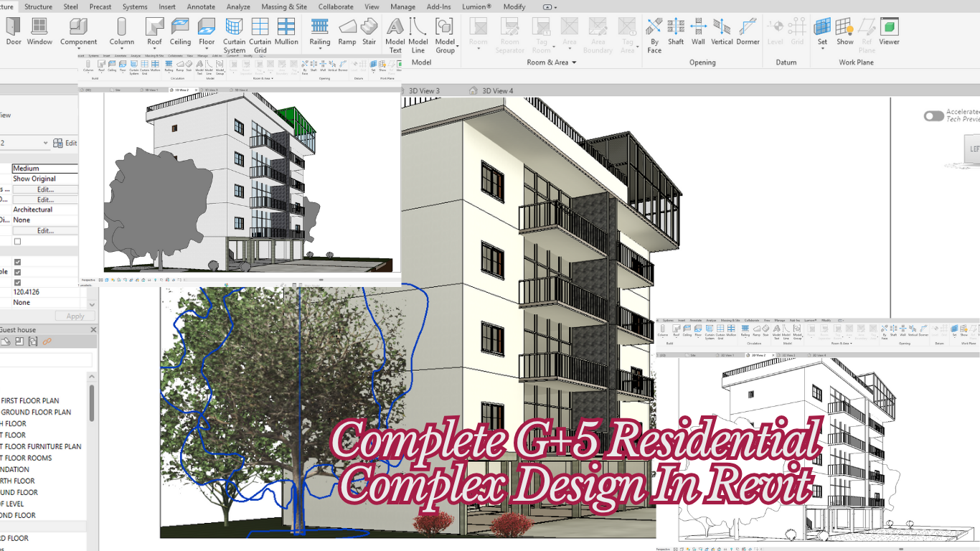
Task: Switch to the Massing & Site ribbon tab
Action: point(283,6)
